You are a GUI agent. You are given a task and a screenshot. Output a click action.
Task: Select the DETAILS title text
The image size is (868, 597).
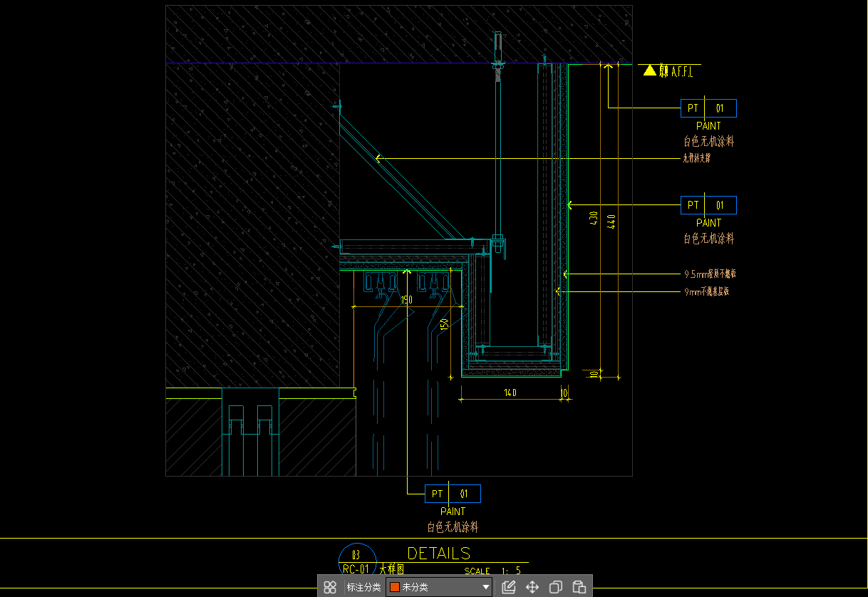point(439,553)
